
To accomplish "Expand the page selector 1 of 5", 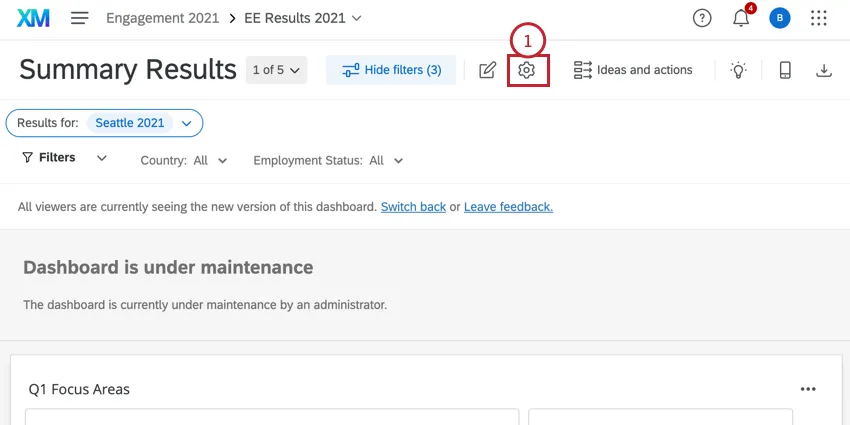I will click(x=276, y=70).
